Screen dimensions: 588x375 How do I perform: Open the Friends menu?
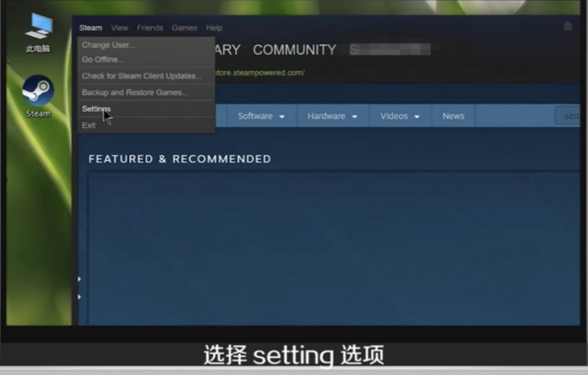[x=150, y=28]
